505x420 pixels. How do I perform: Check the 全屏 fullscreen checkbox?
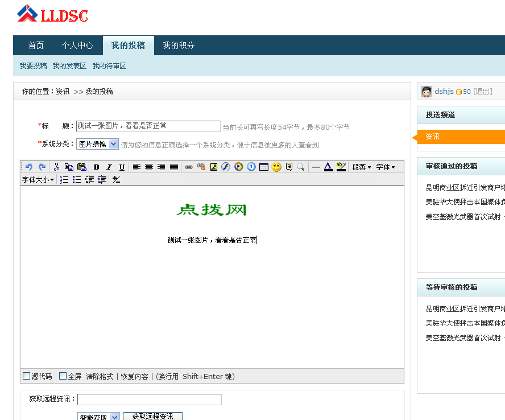[x=63, y=376]
